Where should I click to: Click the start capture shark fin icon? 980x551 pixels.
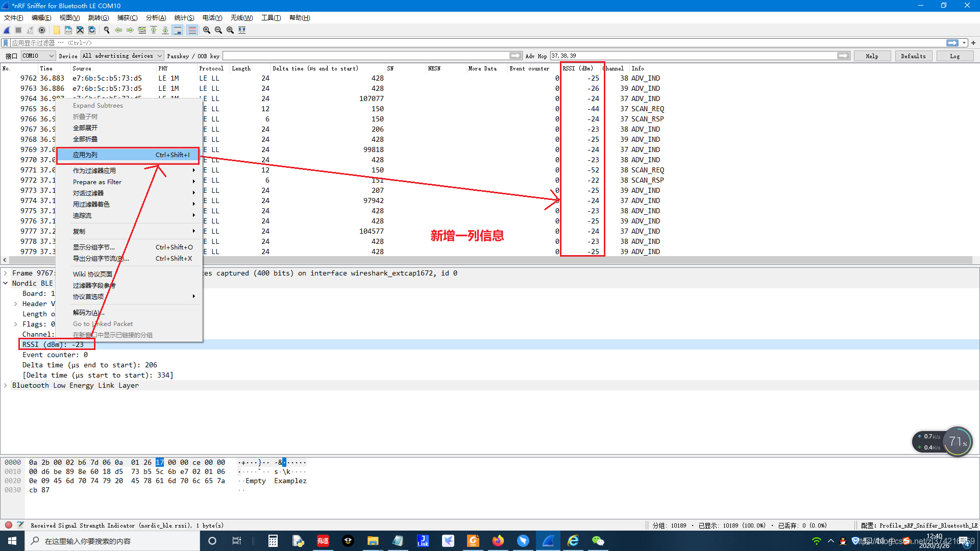tap(7, 30)
